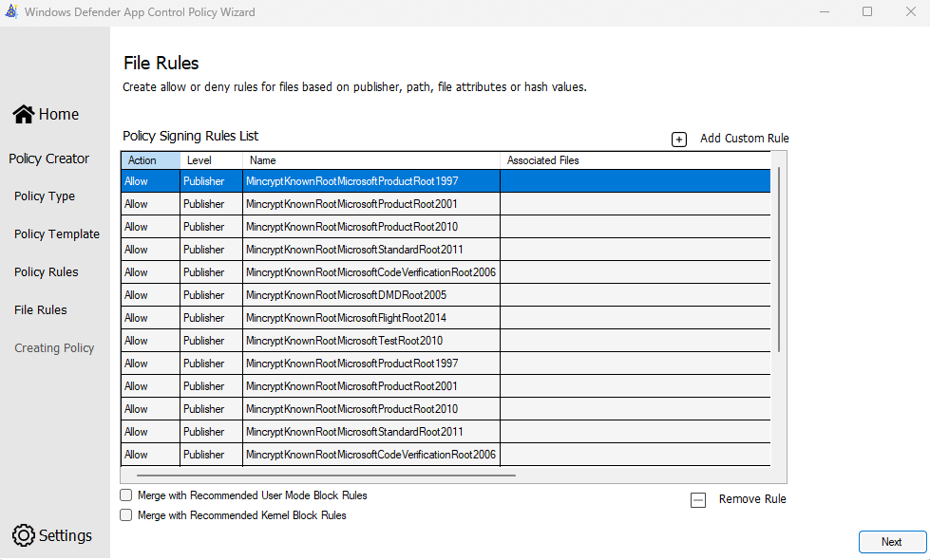Click the horizontal scrollbar of the rules list

[x=326, y=475]
